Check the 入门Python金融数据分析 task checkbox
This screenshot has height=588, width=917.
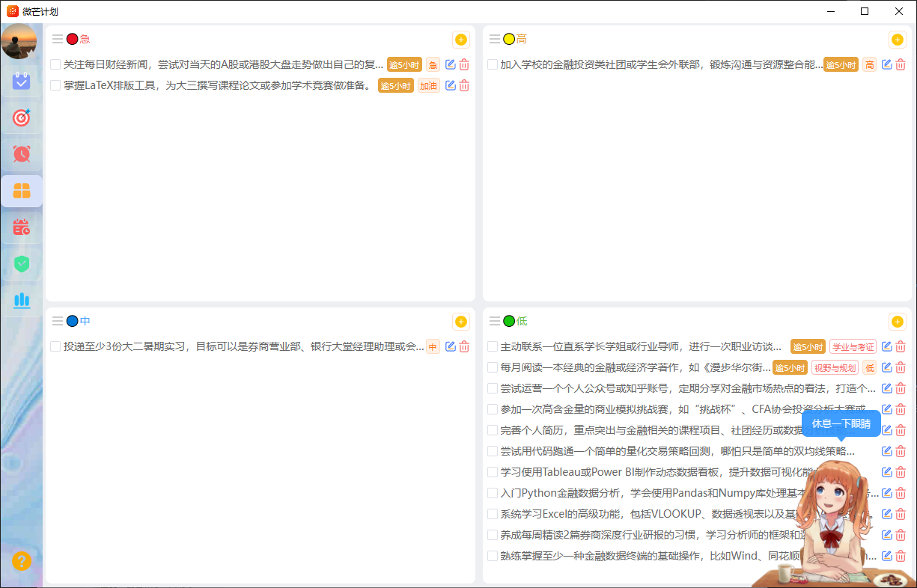[493, 493]
